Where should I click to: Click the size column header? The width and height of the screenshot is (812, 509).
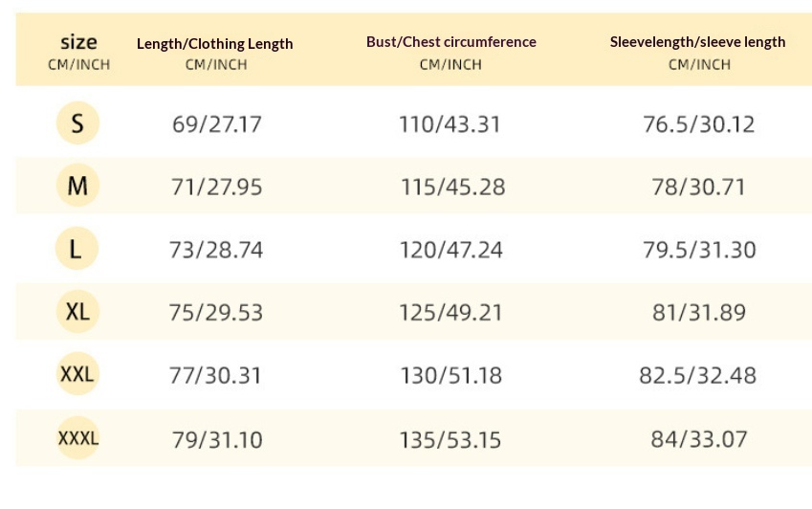[78, 52]
